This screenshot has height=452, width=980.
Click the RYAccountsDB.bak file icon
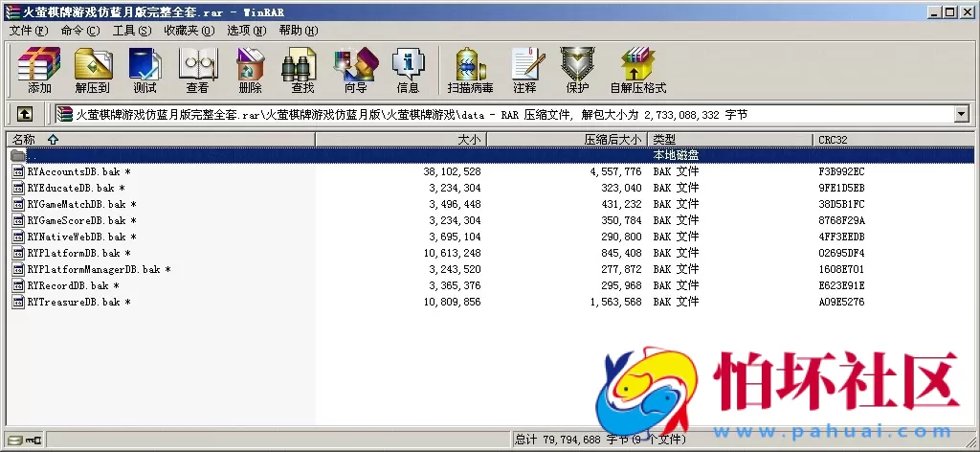(19, 171)
